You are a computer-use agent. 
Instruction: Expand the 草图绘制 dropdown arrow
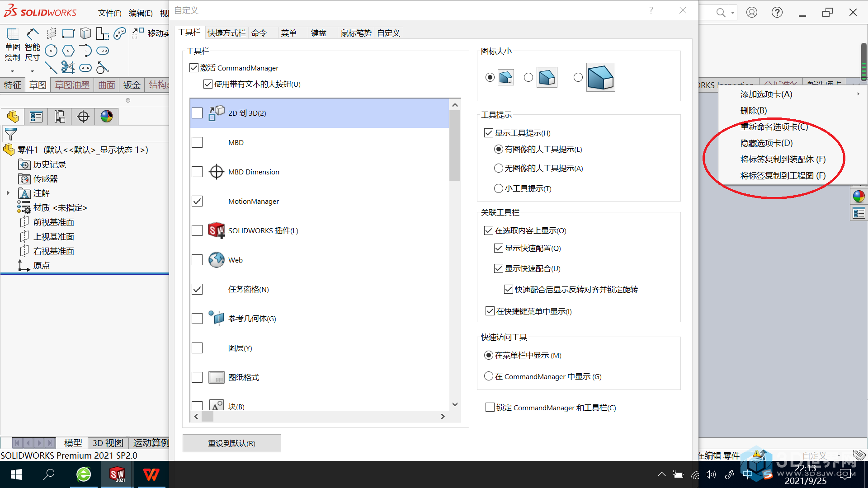12,71
